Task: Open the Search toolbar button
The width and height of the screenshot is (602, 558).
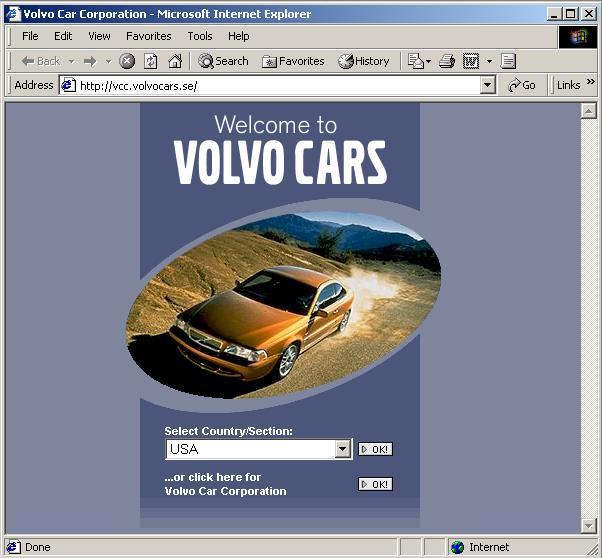Action: [223, 61]
